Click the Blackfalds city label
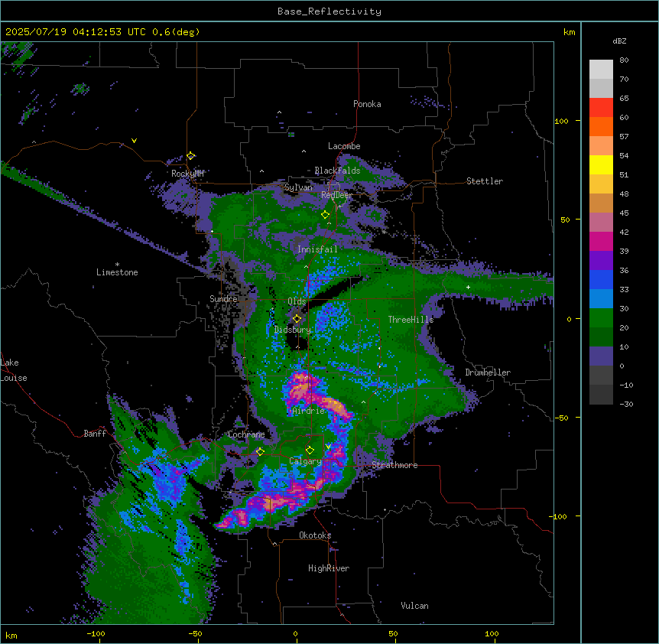Screen dimensions: 659x644 point(337,171)
